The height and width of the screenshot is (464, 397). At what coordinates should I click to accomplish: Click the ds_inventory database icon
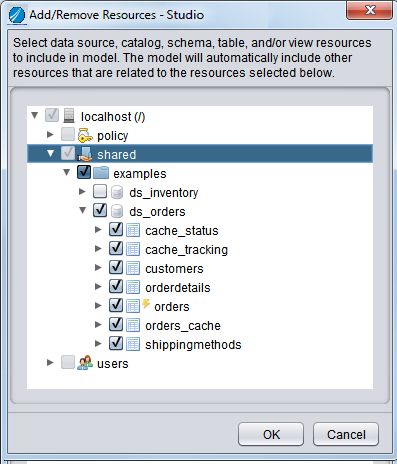pyautogui.click(x=117, y=192)
